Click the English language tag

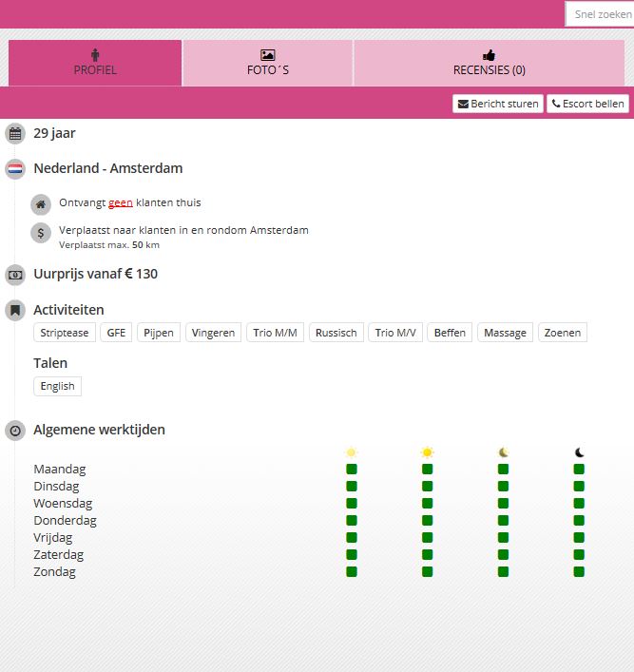coord(57,387)
